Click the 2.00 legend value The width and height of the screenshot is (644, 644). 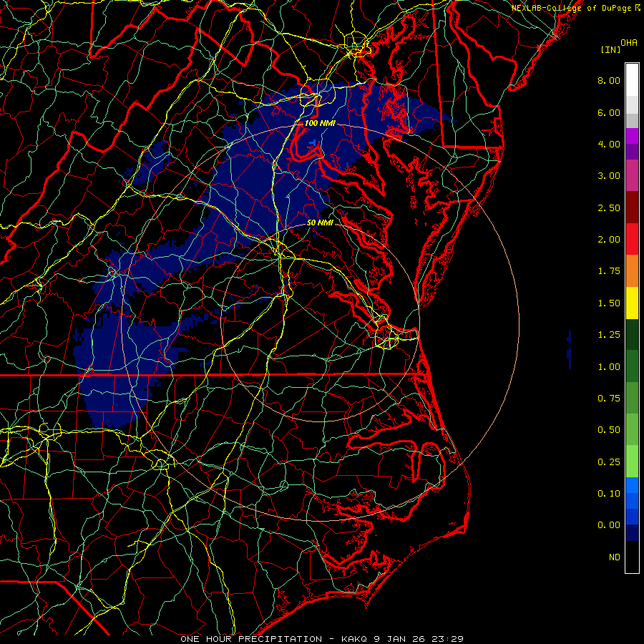(x=609, y=240)
